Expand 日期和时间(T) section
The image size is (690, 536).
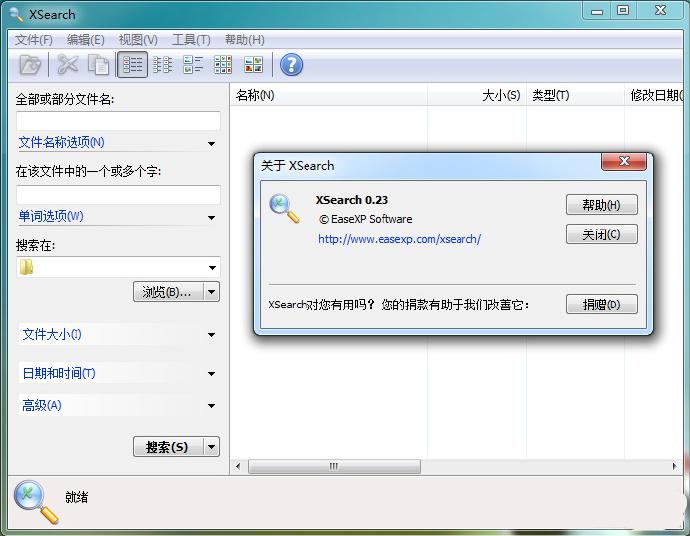point(118,373)
